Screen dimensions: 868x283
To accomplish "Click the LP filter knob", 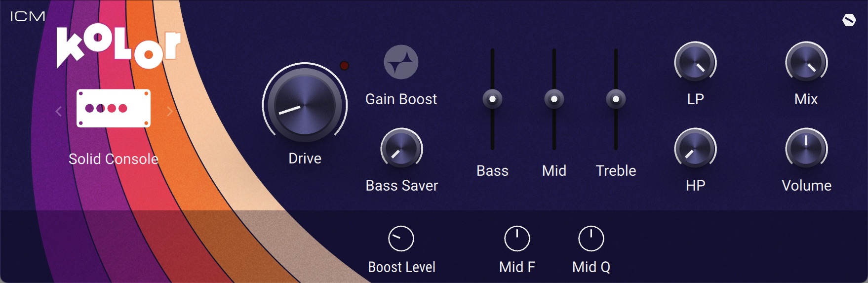I will pos(695,62).
